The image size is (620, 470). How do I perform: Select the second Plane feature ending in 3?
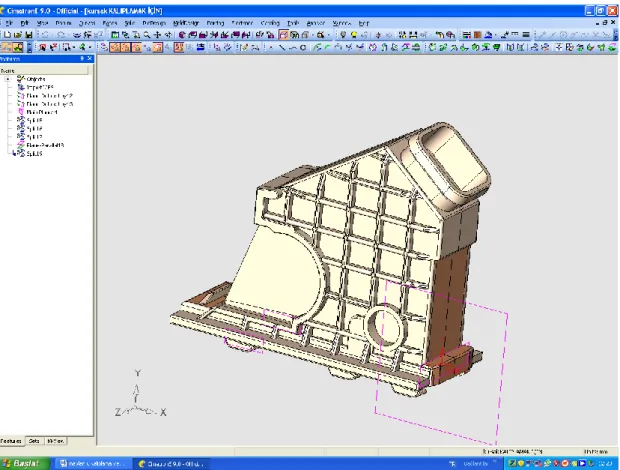[x=49, y=104]
